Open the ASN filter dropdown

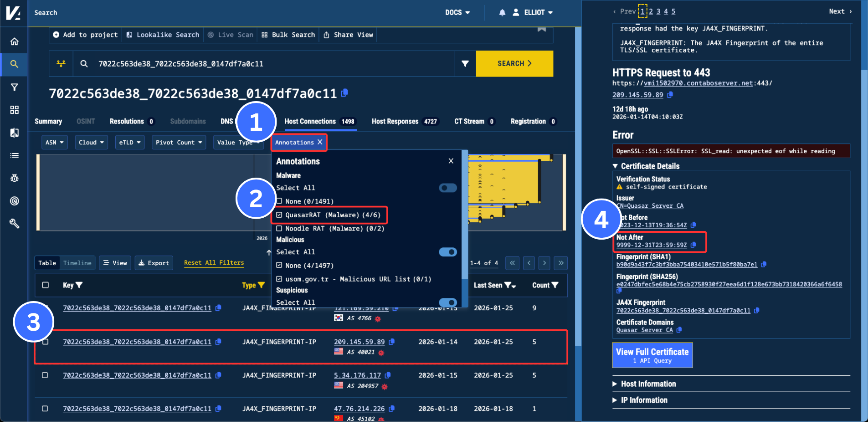54,143
